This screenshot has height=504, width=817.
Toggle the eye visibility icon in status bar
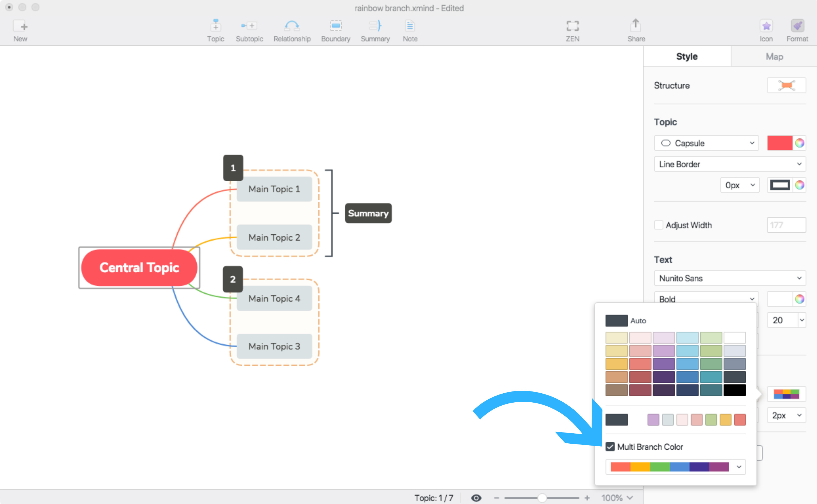point(476,498)
